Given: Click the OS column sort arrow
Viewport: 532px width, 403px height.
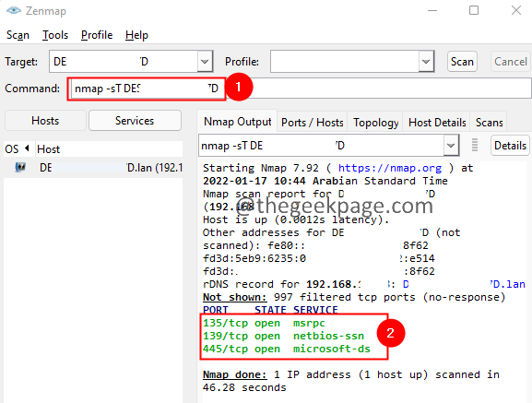Looking at the screenshot, I should 27,148.
